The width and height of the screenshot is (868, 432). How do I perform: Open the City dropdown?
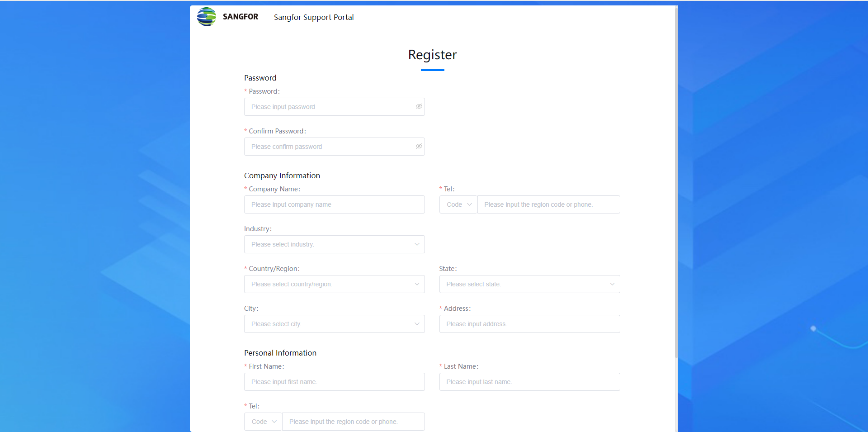335,324
